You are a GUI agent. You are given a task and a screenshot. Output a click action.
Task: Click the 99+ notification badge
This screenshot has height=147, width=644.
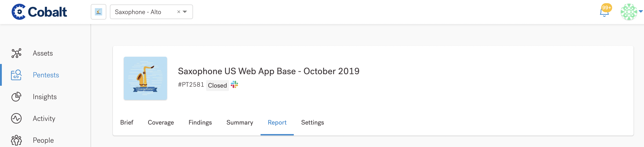(x=606, y=7)
